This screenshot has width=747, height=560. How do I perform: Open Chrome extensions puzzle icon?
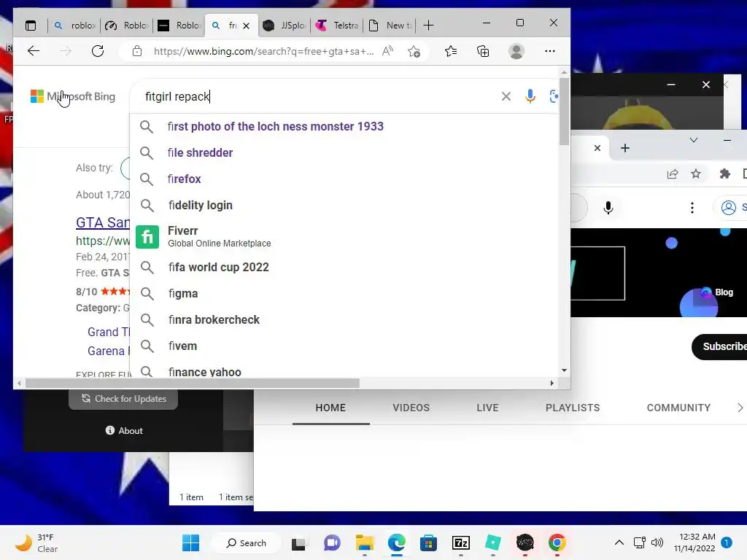tap(724, 174)
